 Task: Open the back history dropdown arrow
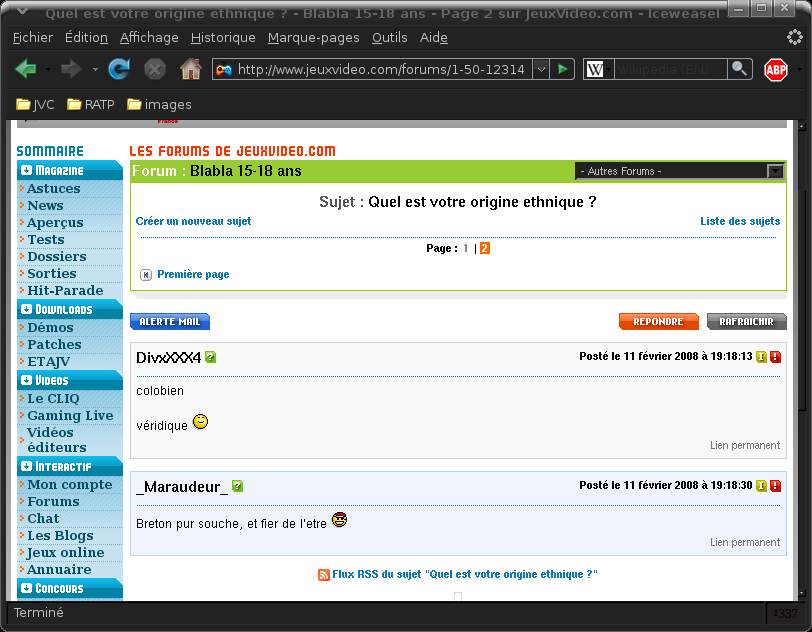48,69
